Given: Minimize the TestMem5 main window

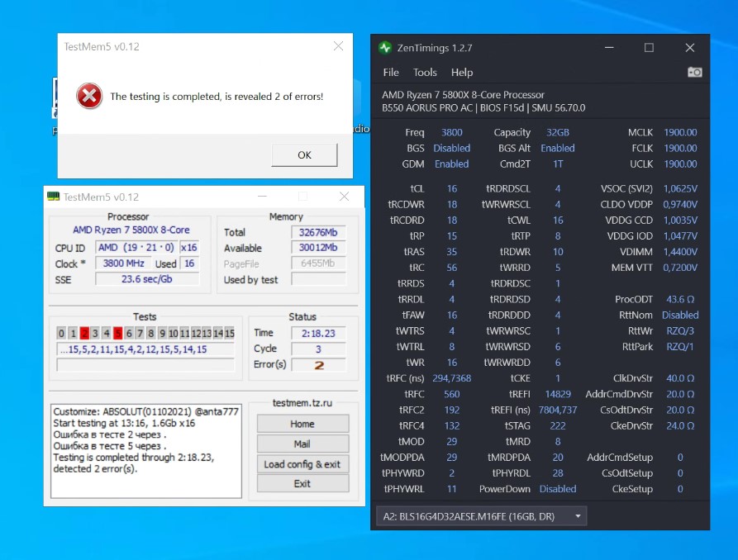Looking at the screenshot, I should pos(262,197).
